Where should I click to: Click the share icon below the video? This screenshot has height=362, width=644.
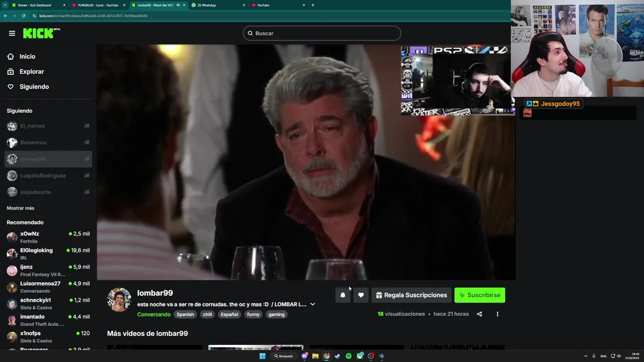(x=479, y=314)
